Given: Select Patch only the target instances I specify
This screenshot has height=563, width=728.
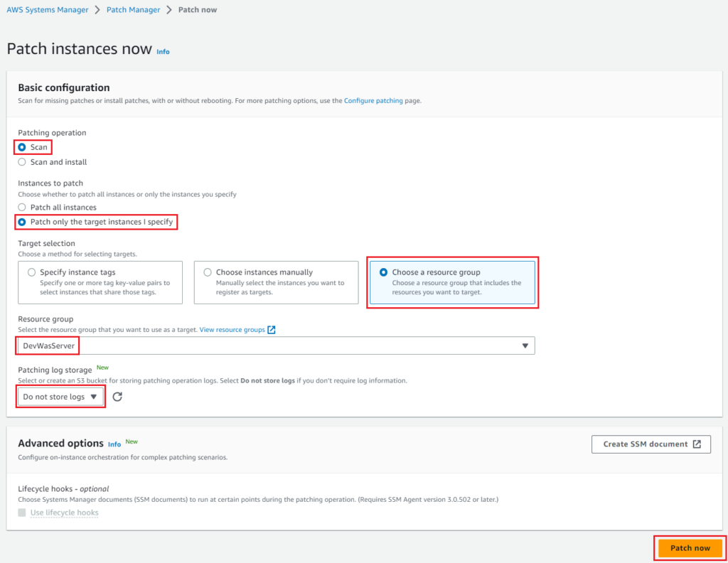Looking at the screenshot, I should point(22,222).
